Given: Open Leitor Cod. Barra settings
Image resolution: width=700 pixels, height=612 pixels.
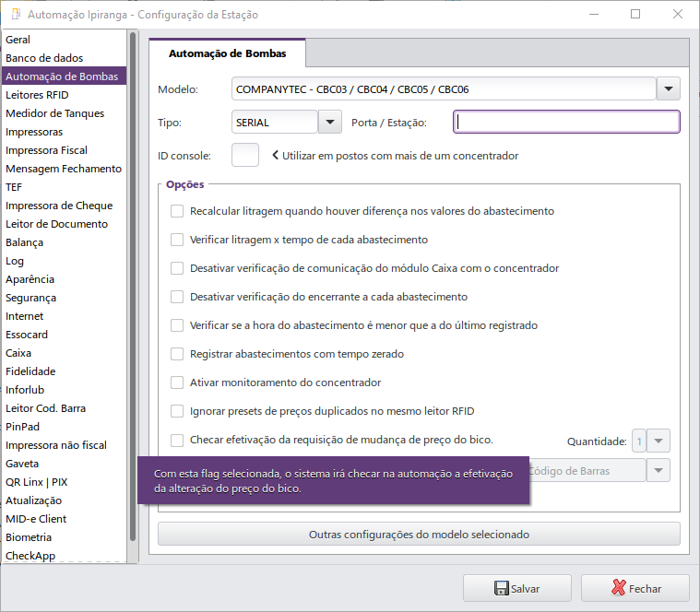Looking at the screenshot, I should coord(65,408).
